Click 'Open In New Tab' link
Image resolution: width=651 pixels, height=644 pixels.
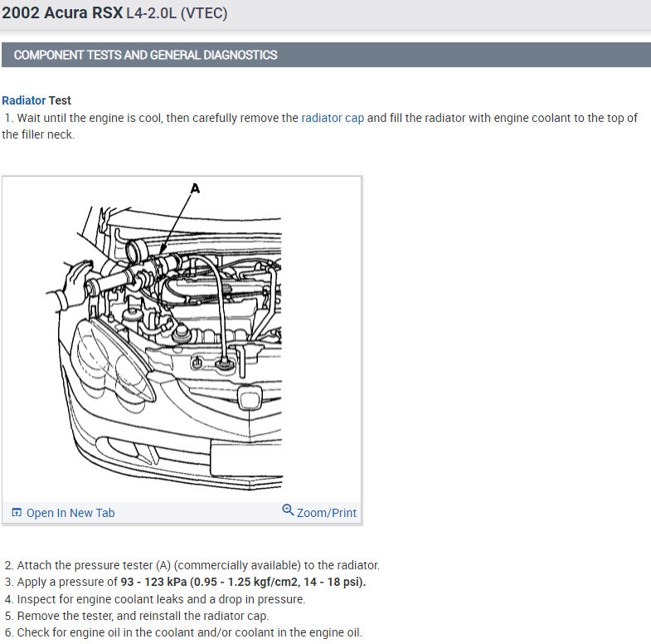[x=70, y=513]
